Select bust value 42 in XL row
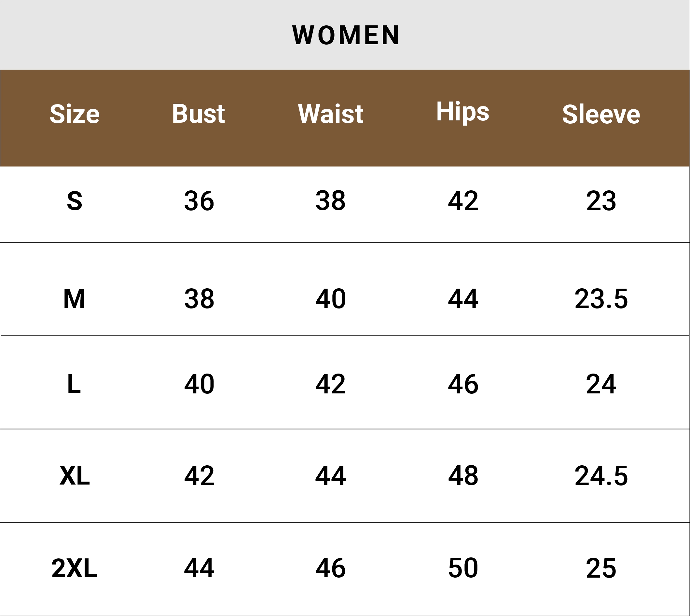The image size is (690, 616). pos(199,475)
